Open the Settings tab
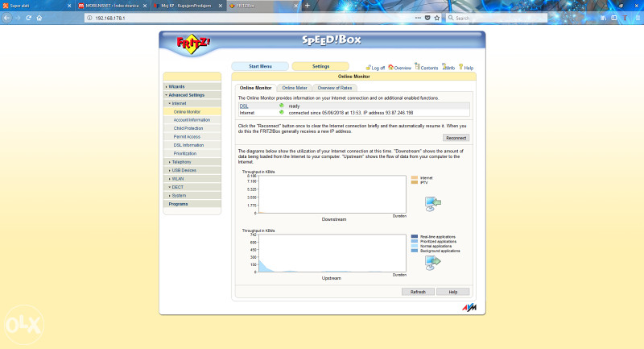Image resolution: width=644 pixels, height=349 pixels. point(320,66)
